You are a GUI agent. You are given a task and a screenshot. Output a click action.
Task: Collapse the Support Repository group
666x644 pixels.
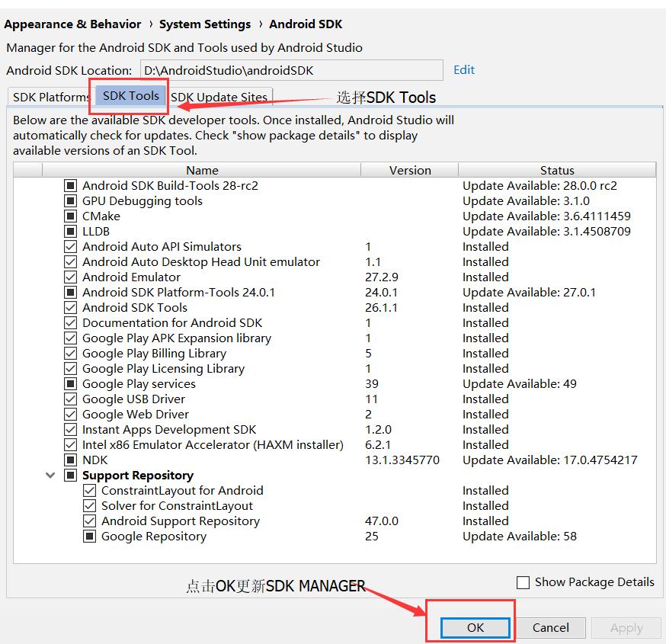click(50, 476)
